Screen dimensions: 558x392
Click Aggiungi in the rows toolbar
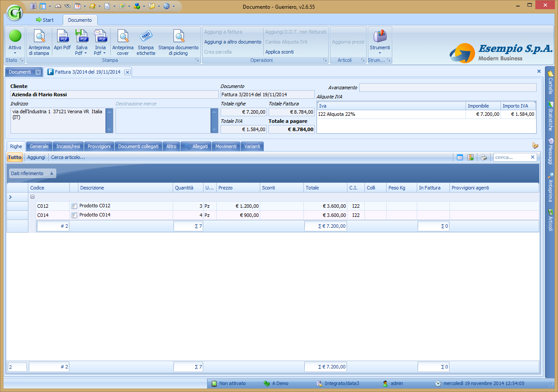pyautogui.click(x=36, y=157)
